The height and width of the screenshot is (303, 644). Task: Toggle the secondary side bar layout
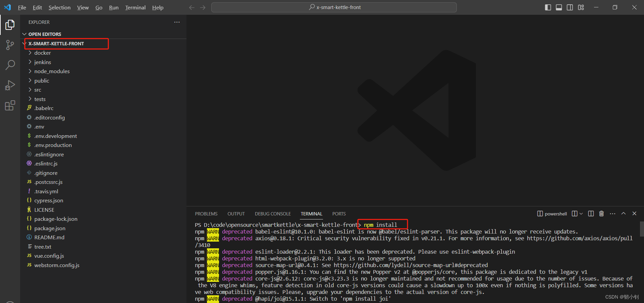click(x=570, y=7)
